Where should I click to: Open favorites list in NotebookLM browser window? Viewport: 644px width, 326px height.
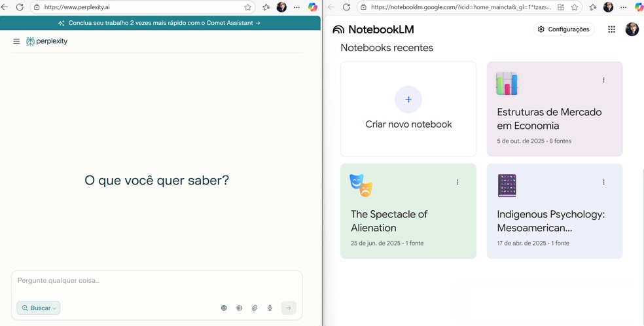click(x=593, y=7)
